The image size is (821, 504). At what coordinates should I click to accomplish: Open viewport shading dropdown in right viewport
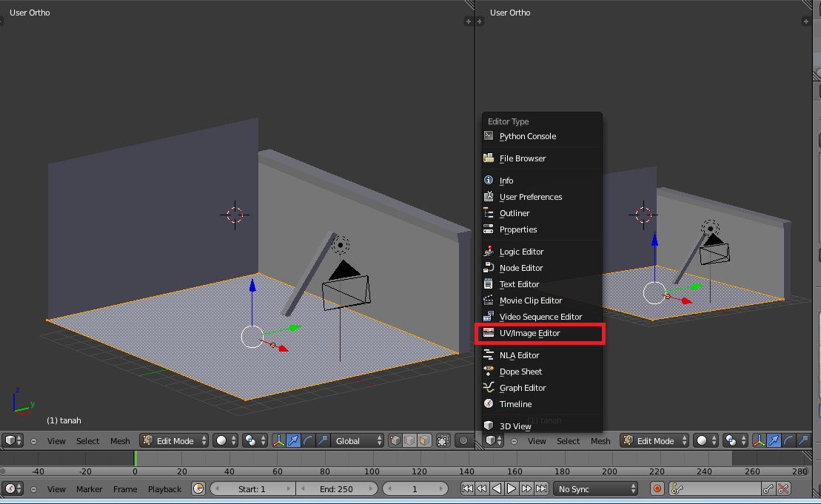[706, 440]
